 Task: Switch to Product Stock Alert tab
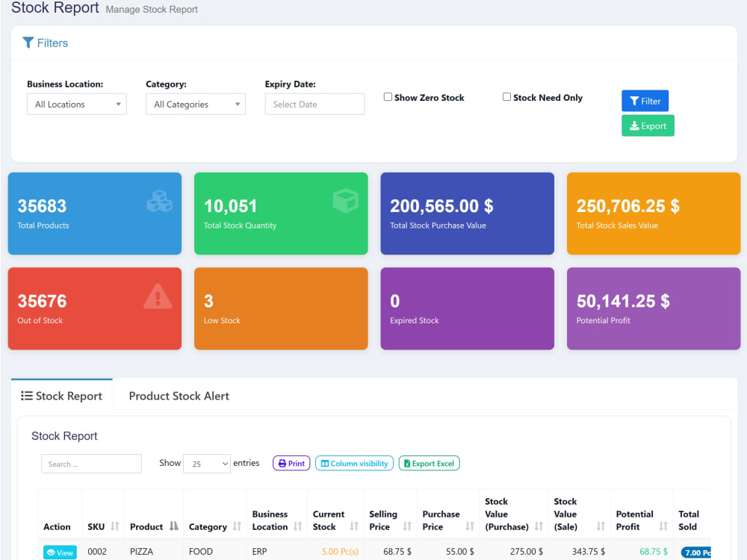pyautogui.click(x=179, y=396)
